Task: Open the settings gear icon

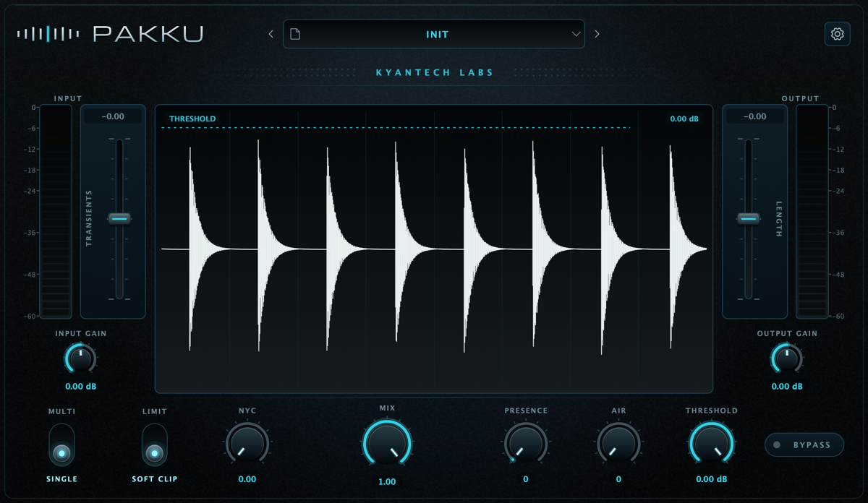Action: tap(837, 34)
